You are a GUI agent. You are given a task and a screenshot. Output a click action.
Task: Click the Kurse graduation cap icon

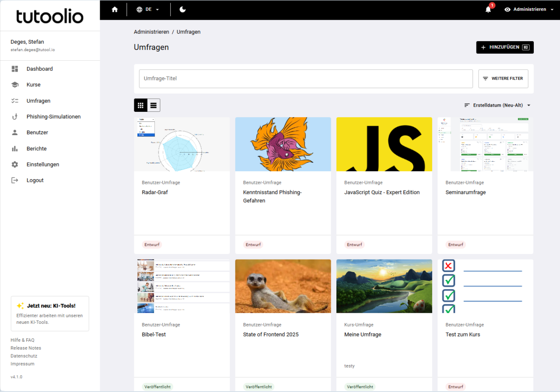(15, 85)
